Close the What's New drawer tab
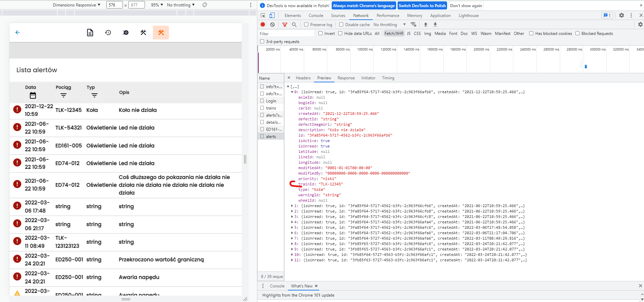Viewport: 644px width, 302px height. [316, 286]
